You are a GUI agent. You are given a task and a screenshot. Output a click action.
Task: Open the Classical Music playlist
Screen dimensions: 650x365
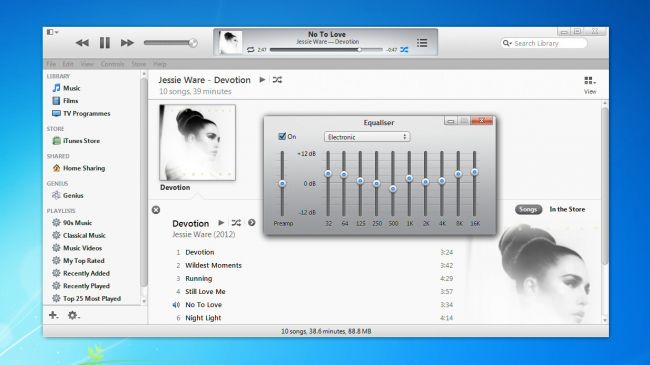pyautogui.click(x=79, y=235)
